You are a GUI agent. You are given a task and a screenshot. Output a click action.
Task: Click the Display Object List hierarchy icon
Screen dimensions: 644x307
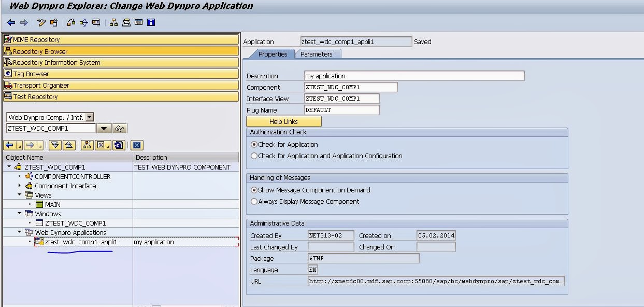tap(113, 22)
